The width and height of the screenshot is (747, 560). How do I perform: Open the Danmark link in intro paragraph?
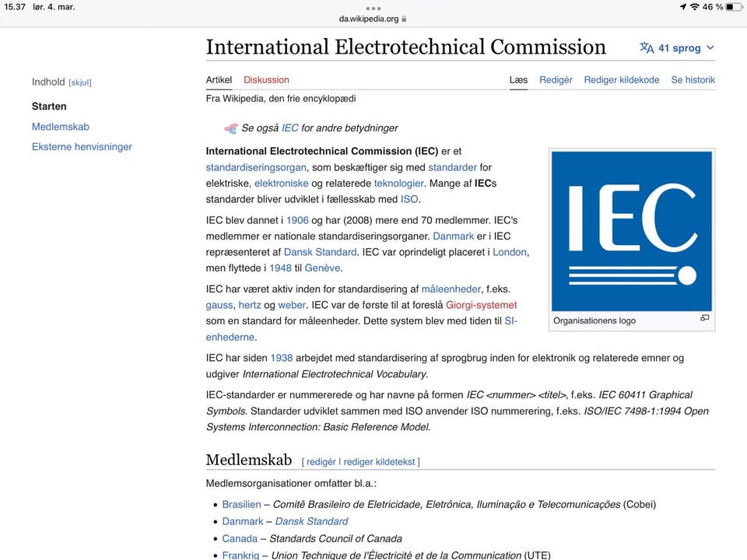(453, 236)
